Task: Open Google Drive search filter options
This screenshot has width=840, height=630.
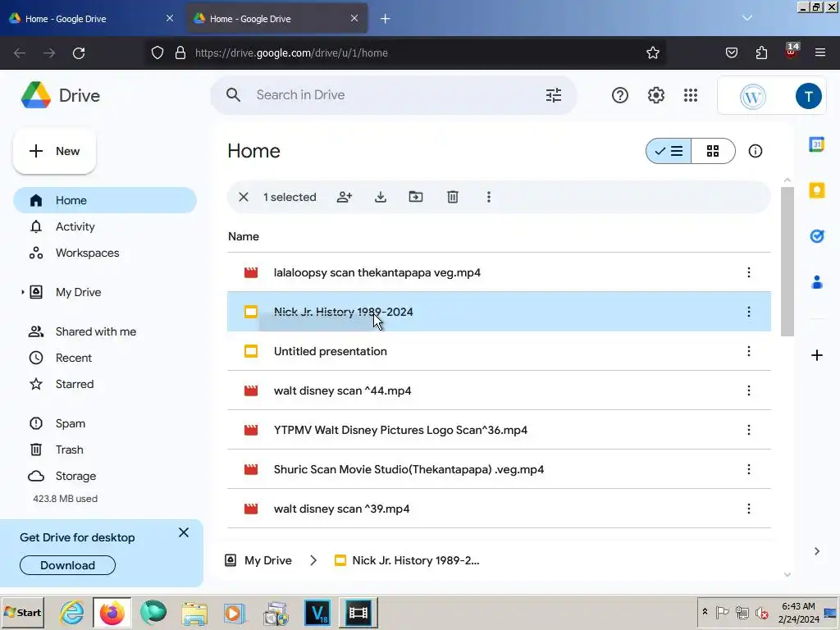Action: (554, 95)
